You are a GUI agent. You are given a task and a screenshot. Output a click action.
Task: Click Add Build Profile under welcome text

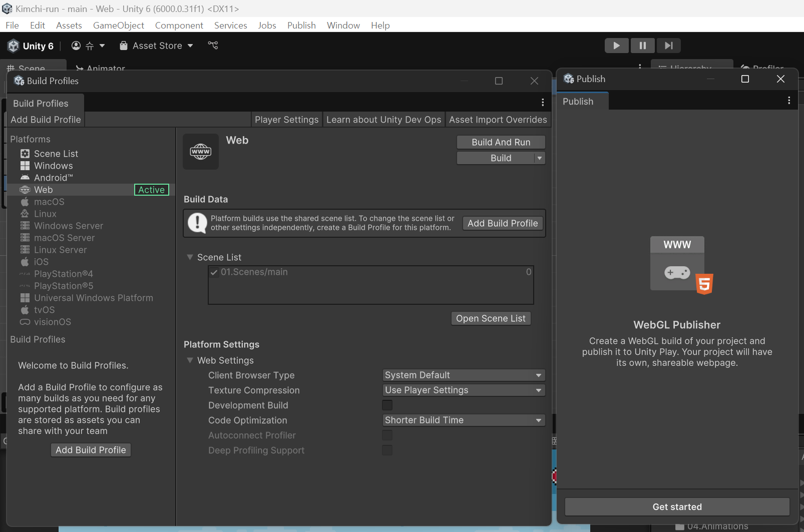tap(91, 450)
